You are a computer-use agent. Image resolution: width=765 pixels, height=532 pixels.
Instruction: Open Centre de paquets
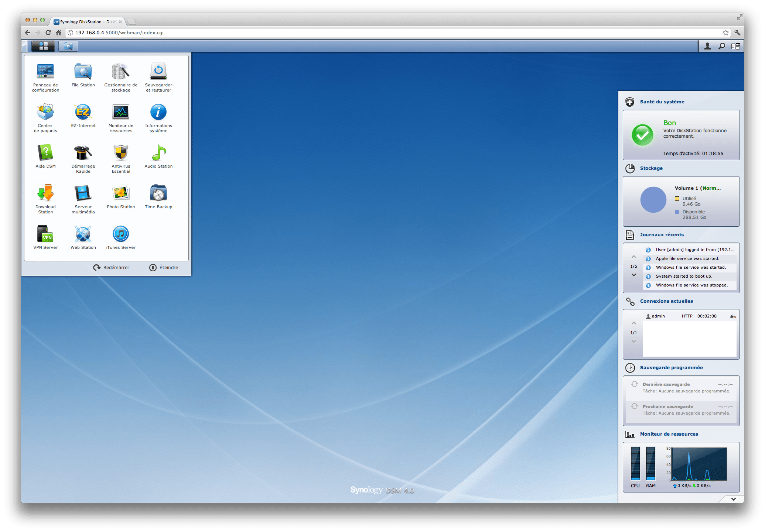click(45, 112)
